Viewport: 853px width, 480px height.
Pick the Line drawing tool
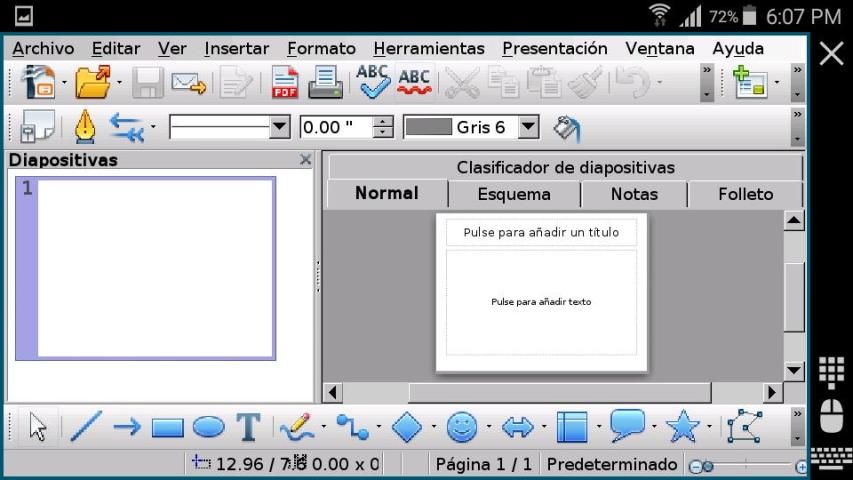tap(85, 427)
